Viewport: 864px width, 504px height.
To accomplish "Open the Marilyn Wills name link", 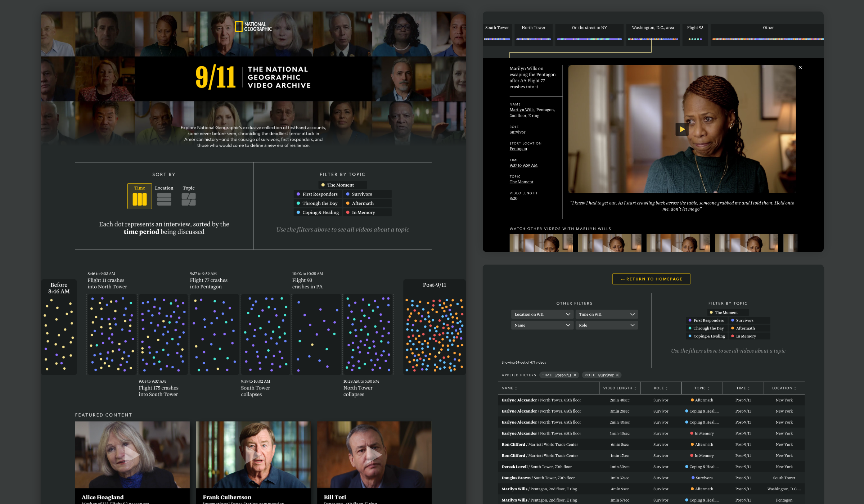I will [522, 110].
